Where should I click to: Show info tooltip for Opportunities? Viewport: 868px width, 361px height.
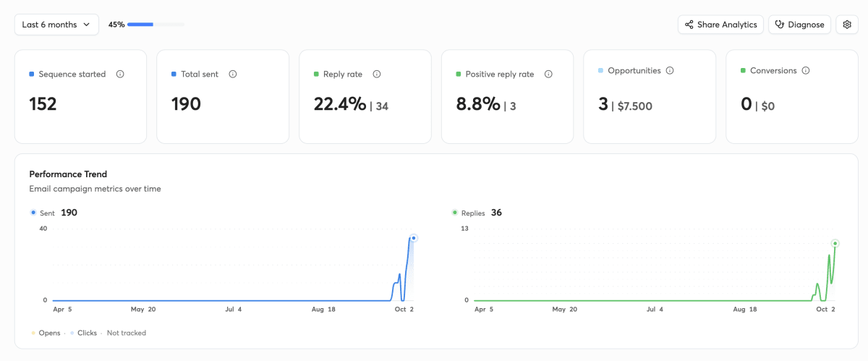[x=670, y=71]
